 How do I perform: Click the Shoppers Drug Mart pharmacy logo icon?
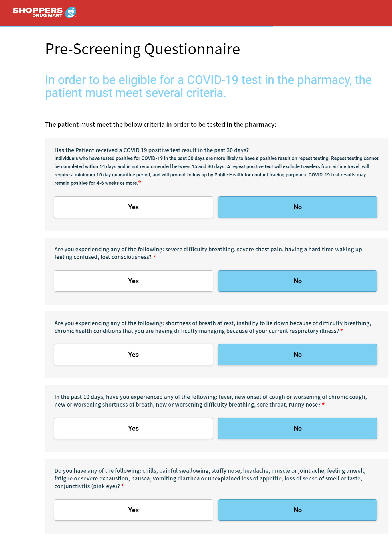[x=70, y=12]
